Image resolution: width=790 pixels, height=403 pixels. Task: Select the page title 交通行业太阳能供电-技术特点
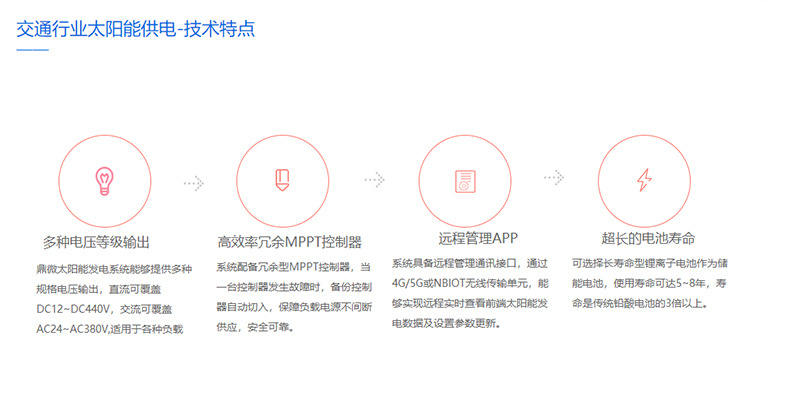pos(135,28)
